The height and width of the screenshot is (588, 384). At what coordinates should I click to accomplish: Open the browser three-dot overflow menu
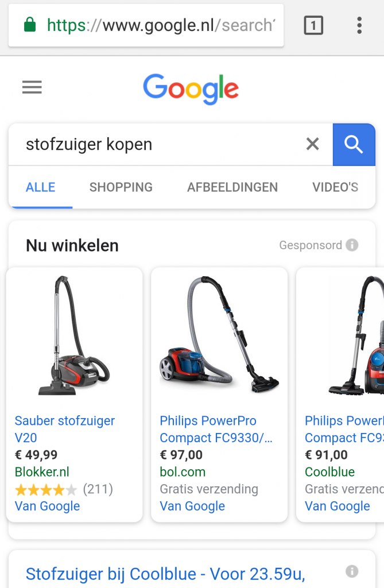(x=359, y=25)
